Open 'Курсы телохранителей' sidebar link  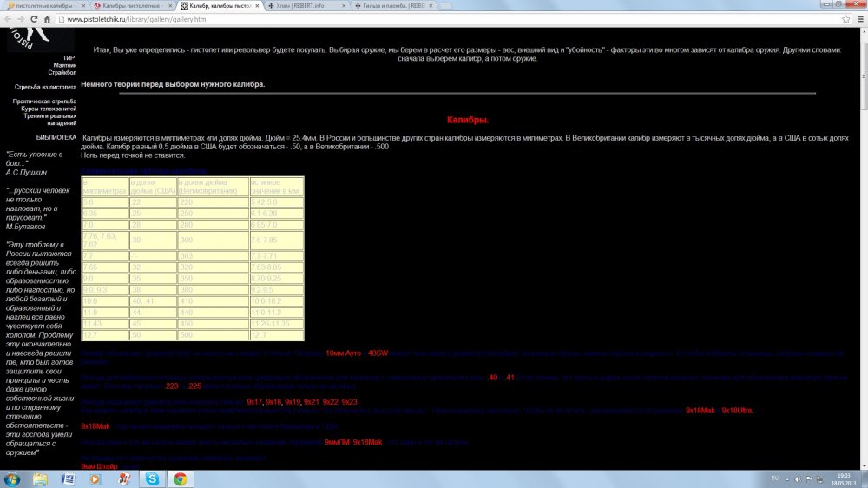pyautogui.click(x=49, y=109)
